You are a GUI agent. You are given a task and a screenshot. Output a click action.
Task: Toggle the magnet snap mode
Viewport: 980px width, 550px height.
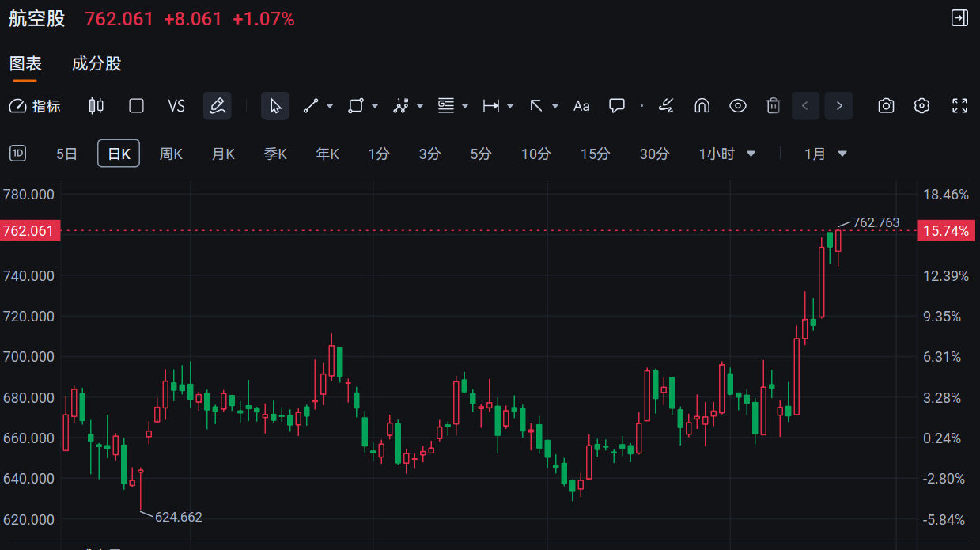click(x=701, y=106)
